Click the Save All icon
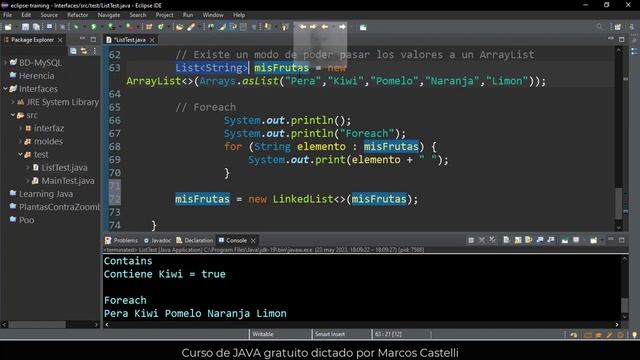 (x=36, y=27)
